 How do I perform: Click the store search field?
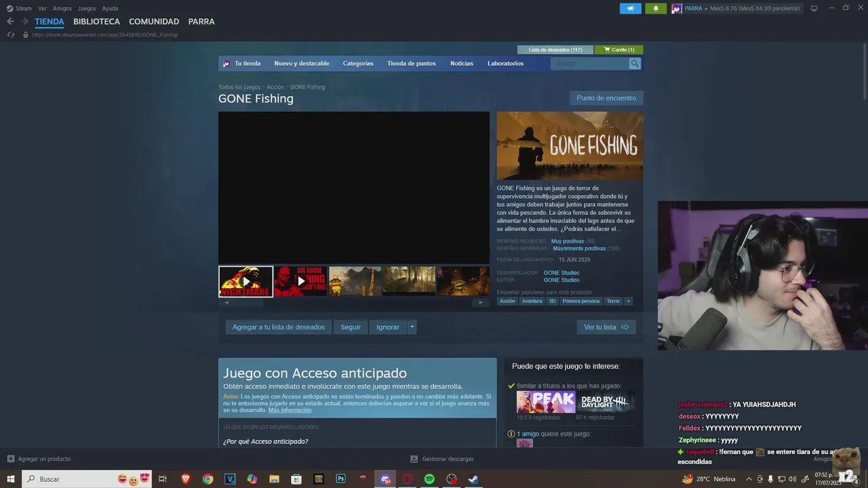(590, 64)
